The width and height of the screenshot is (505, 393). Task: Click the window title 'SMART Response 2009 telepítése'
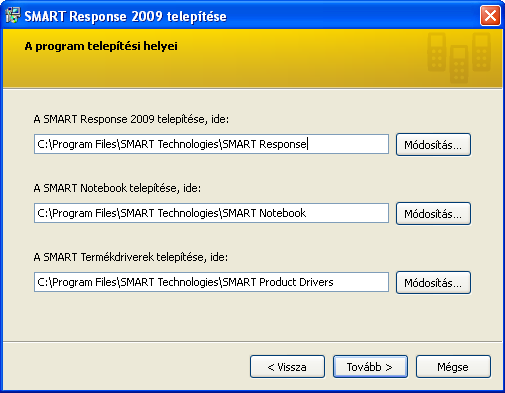(x=125, y=16)
